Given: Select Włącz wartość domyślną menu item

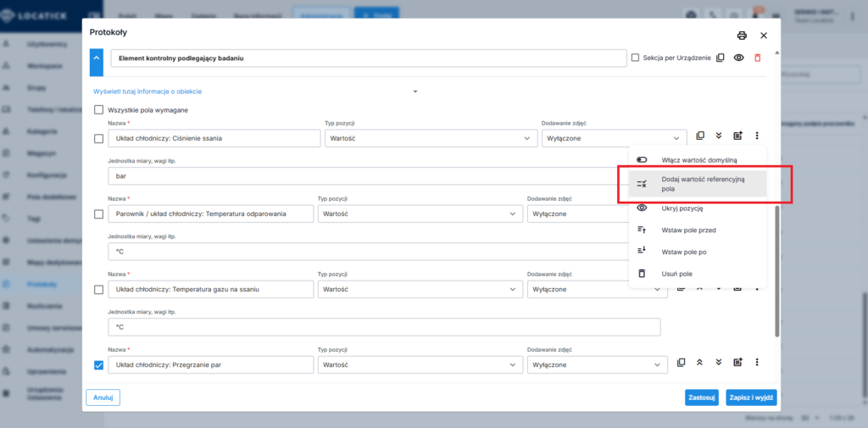Looking at the screenshot, I should click(698, 159).
